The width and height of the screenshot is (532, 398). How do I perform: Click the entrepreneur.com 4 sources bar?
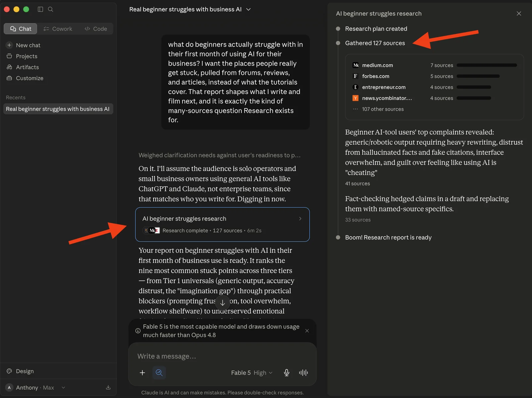[x=474, y=87]
